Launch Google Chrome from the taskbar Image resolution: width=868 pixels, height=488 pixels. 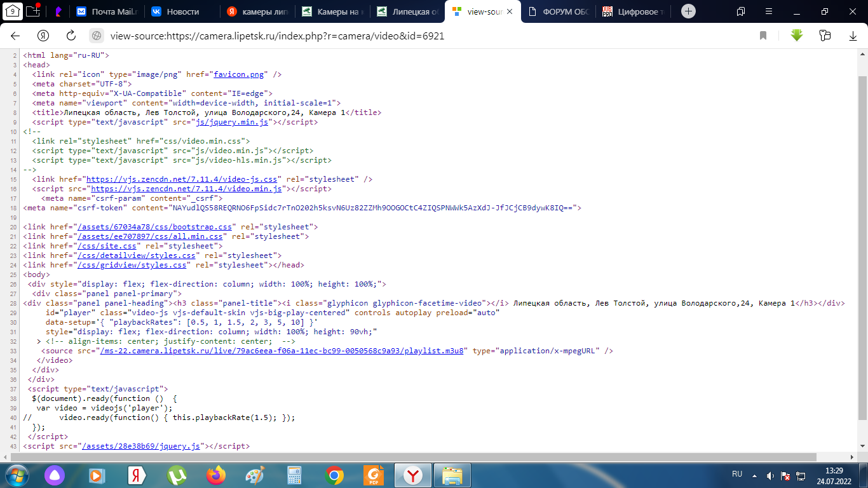click(335, 475)
